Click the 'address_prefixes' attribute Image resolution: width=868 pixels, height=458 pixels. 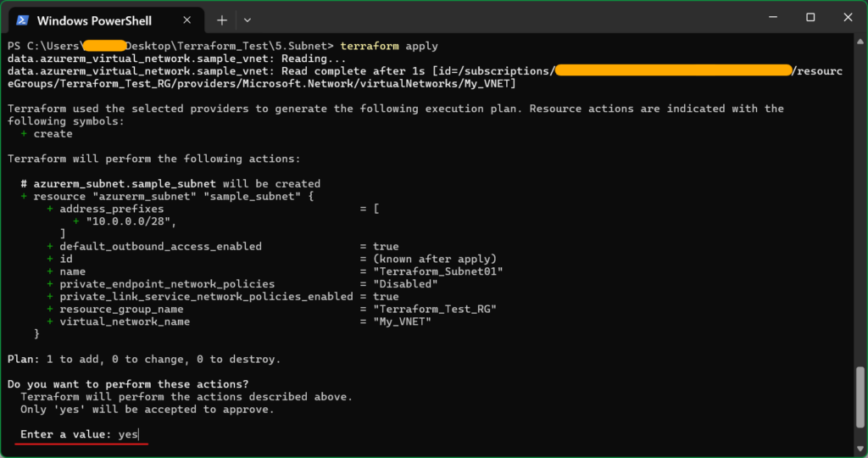(112, 209)
